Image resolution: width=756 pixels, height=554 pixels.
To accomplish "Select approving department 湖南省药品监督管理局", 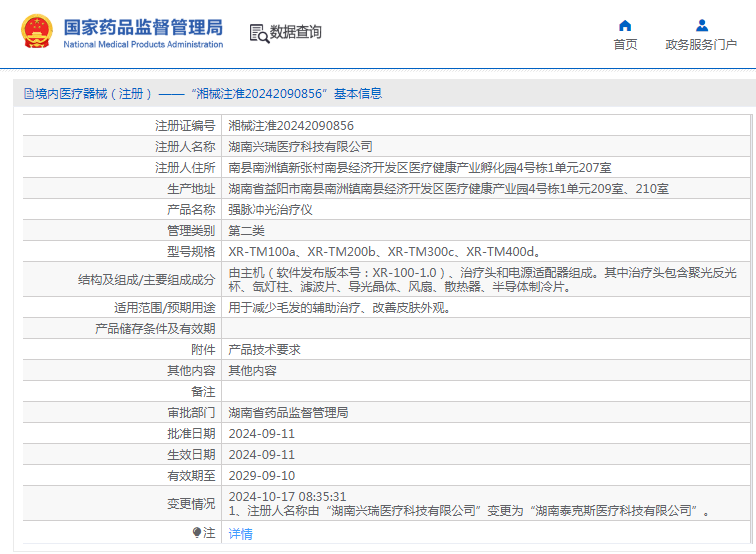I will click(288, 413).
